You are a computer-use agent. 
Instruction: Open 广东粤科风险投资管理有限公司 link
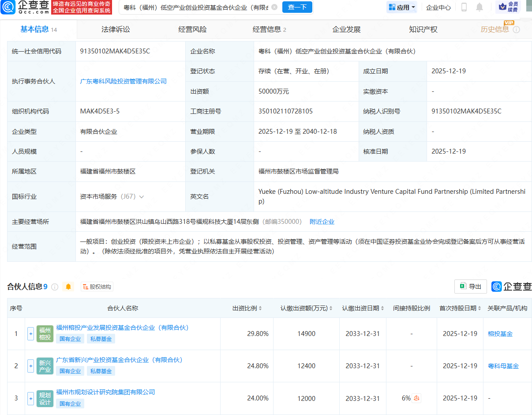(124, 81)
